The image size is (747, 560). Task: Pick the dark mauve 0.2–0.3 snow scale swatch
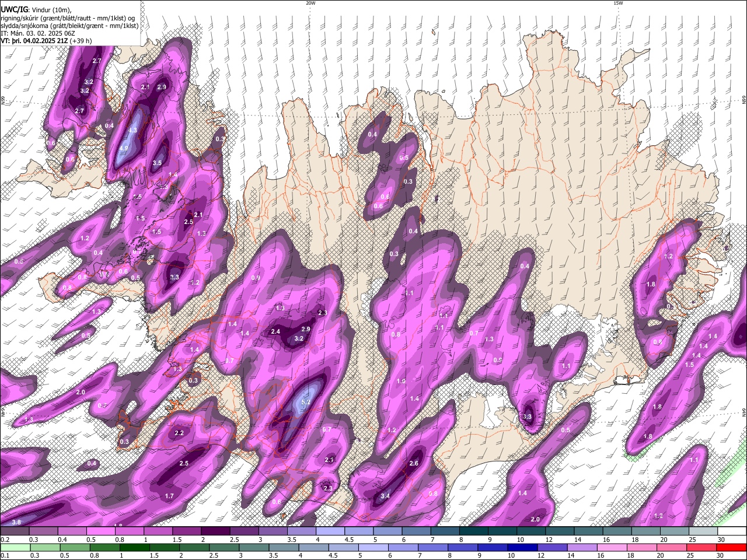(15, 531)
